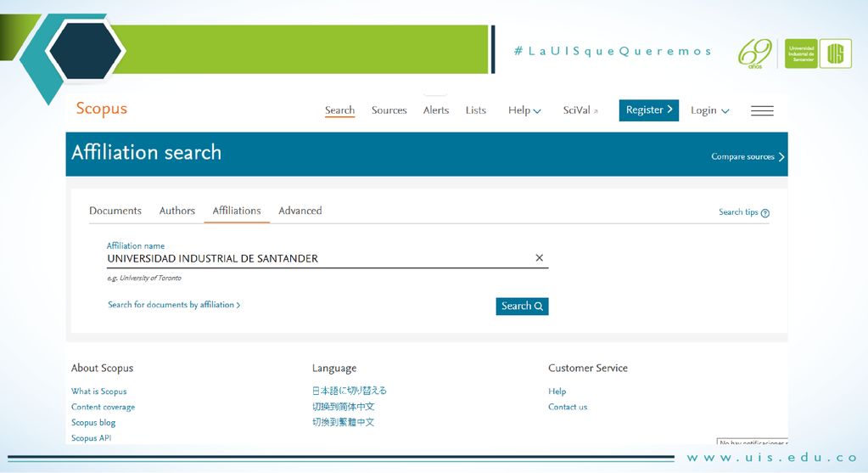868x473 pixels.
Task: Click the Language heading
Action: coord(334,368)
